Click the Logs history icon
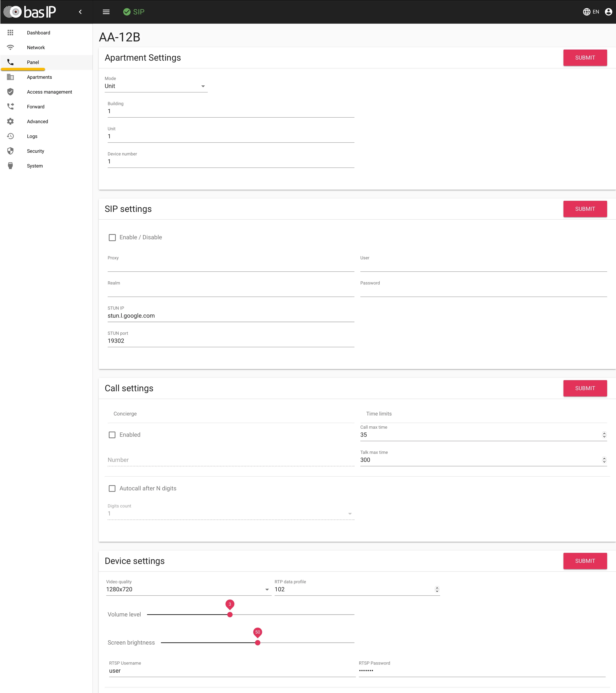Viewport: 616px width, 693px height. [11, 136]
